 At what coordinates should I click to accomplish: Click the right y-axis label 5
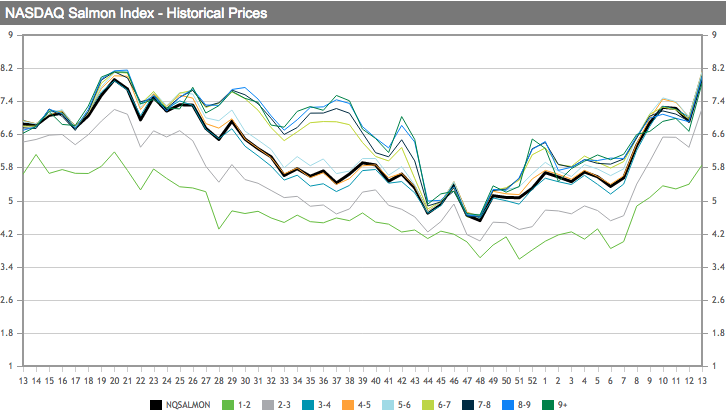tap(714, 201)
